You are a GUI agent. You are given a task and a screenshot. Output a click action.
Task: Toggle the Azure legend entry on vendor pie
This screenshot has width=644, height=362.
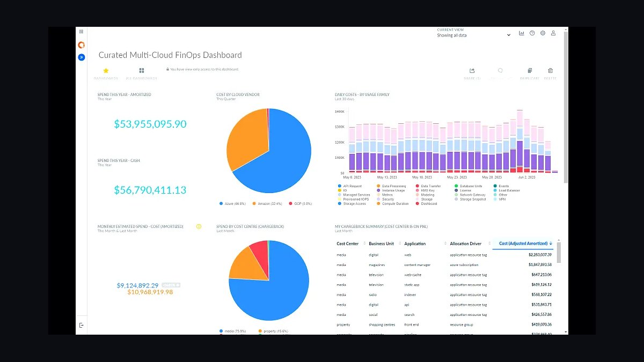(233, 204)
